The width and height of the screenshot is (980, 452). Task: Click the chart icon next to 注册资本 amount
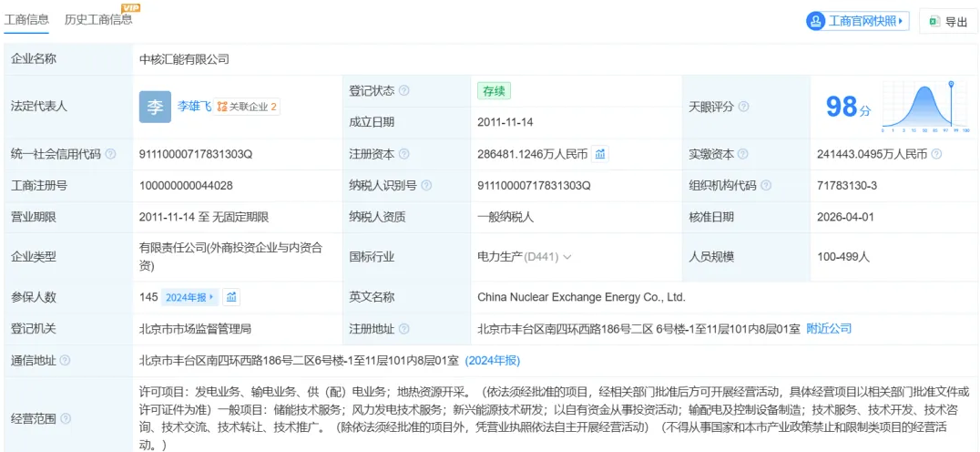[x=601, y=154]
